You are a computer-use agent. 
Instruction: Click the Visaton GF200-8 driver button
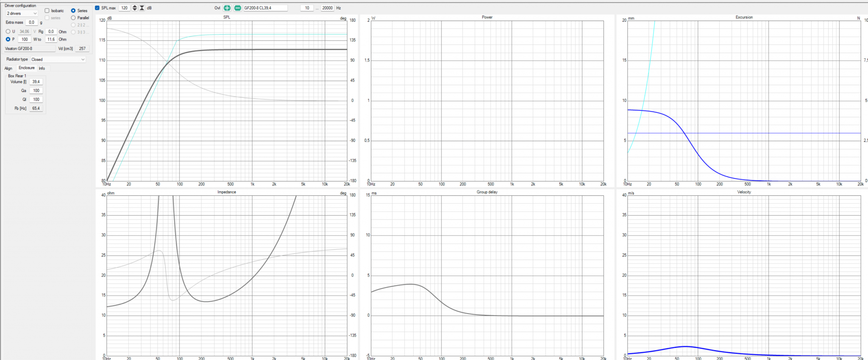30,49
